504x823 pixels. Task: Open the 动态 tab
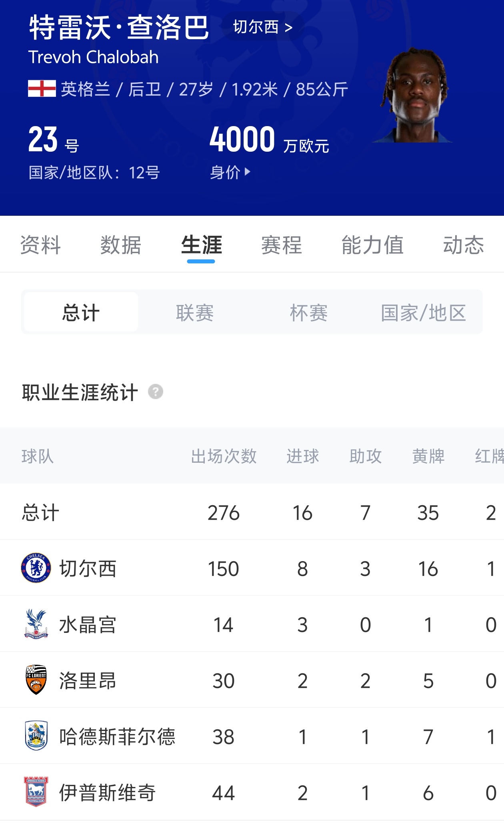pyautogui.click(x=464, y=245)
